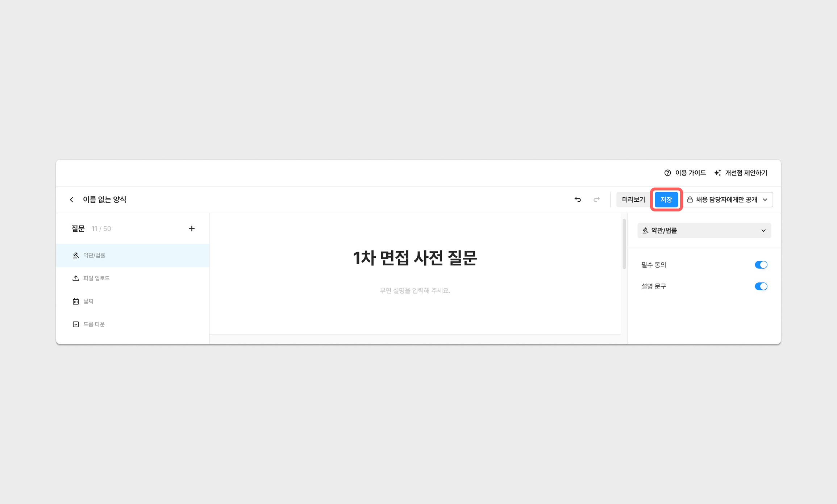The image size is (837, 504).
Task: Click the back arrow beside 이름 없는 양식
Action: tap(71, 199)
